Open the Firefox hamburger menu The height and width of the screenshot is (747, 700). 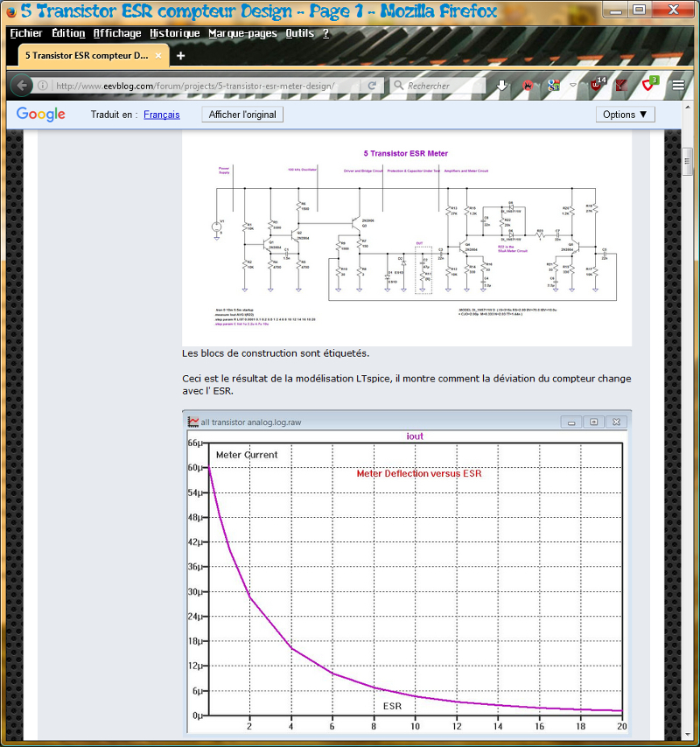[x=679, y=86]
